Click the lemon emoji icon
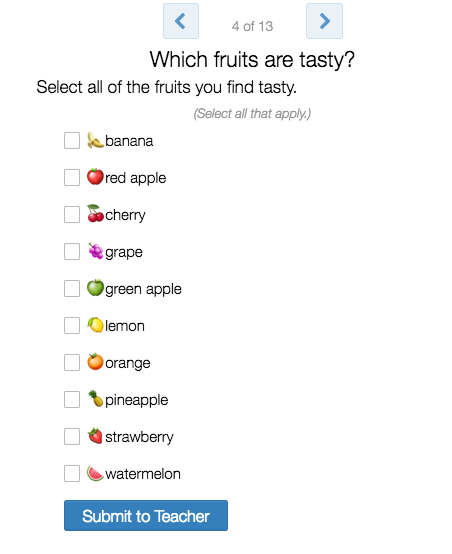This screenshot has width=452, height=554. pyautogui.click(x=95, y=325)
